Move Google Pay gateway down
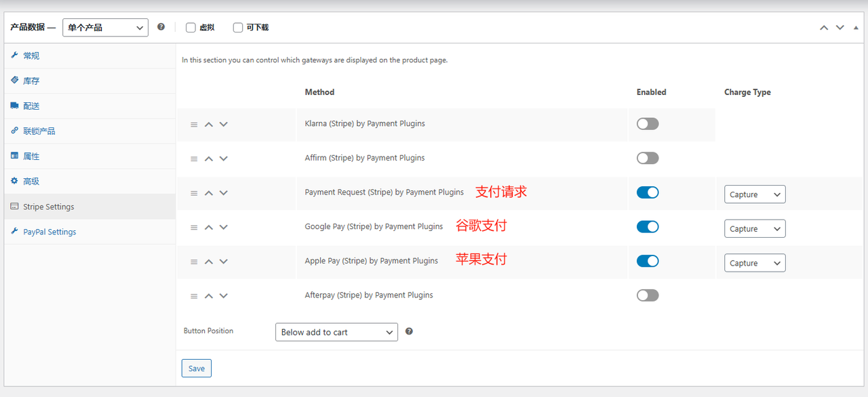Image resolution: width=868 pixels, height=397 pixels. coord(224,228)
